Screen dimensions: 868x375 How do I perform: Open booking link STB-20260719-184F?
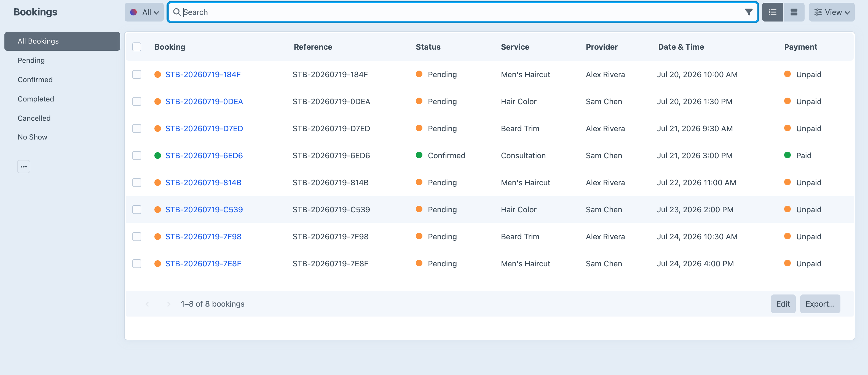point(203,74)
